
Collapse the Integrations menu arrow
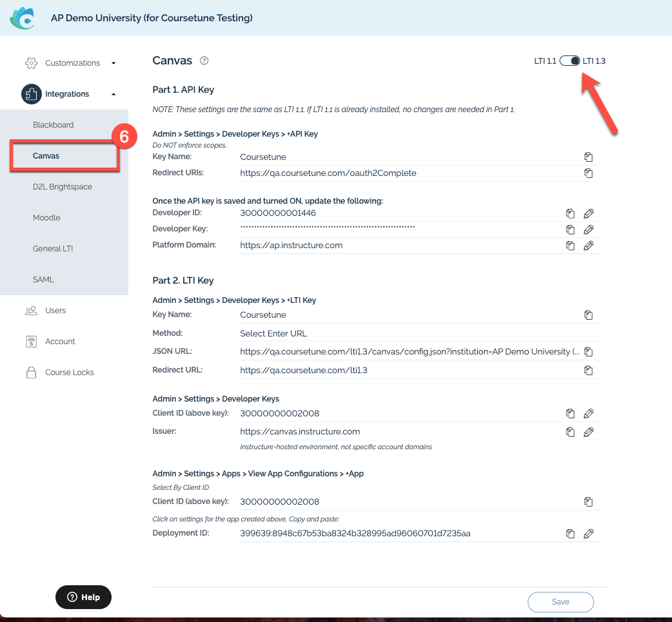coord(114,94)
